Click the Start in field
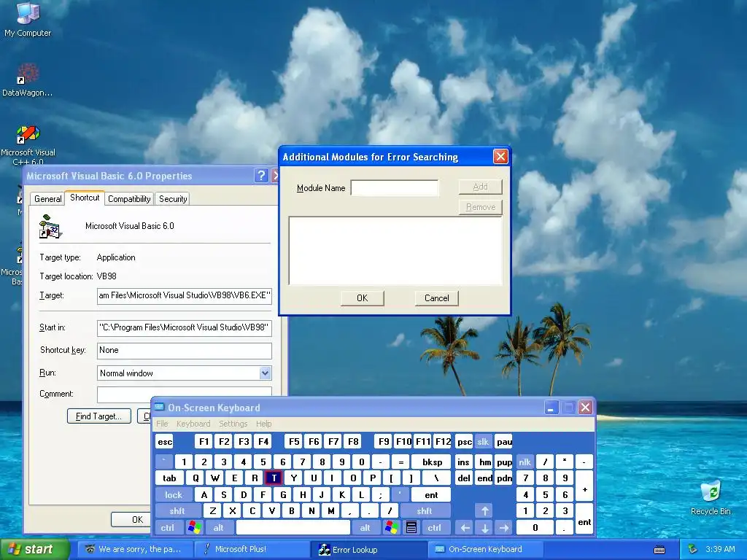The image size is (747, 560). pos(185,327)
